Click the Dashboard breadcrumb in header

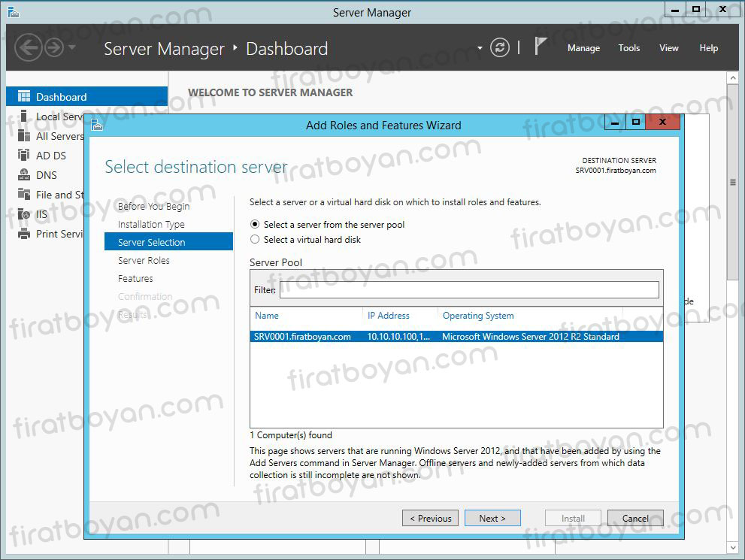286,48
